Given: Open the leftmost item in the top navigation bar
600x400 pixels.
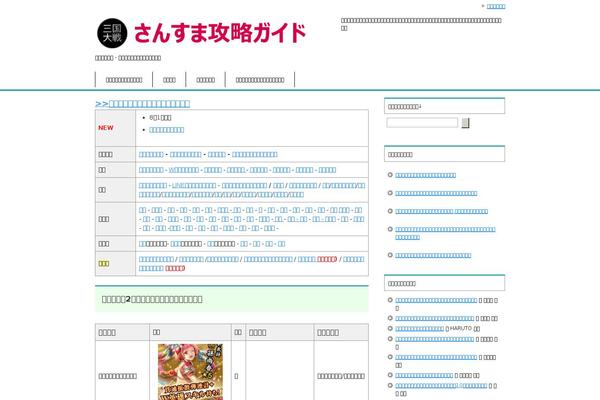Looking at the screenshot, I should pyautogui.click(x=124, y=80).
